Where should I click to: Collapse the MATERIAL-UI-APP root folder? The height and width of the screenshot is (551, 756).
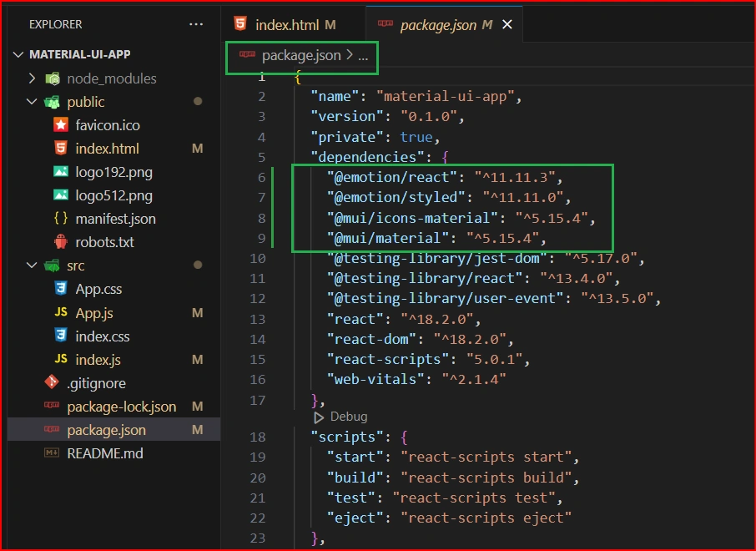click(18, 54)
